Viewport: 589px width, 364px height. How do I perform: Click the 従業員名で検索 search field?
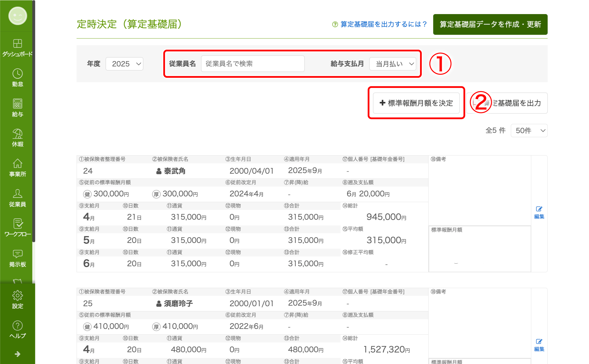(253, 64)
